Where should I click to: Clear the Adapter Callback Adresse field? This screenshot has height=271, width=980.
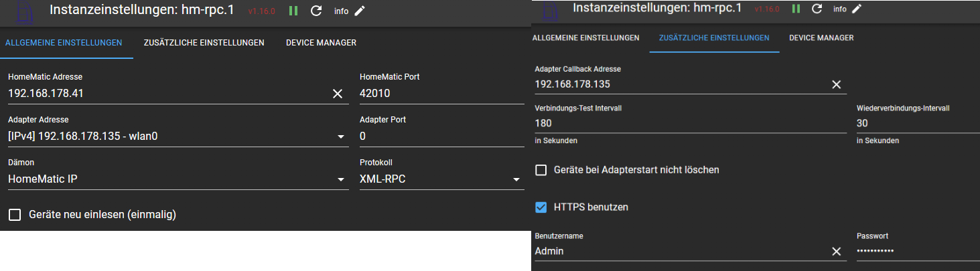(x=836, y=84)
